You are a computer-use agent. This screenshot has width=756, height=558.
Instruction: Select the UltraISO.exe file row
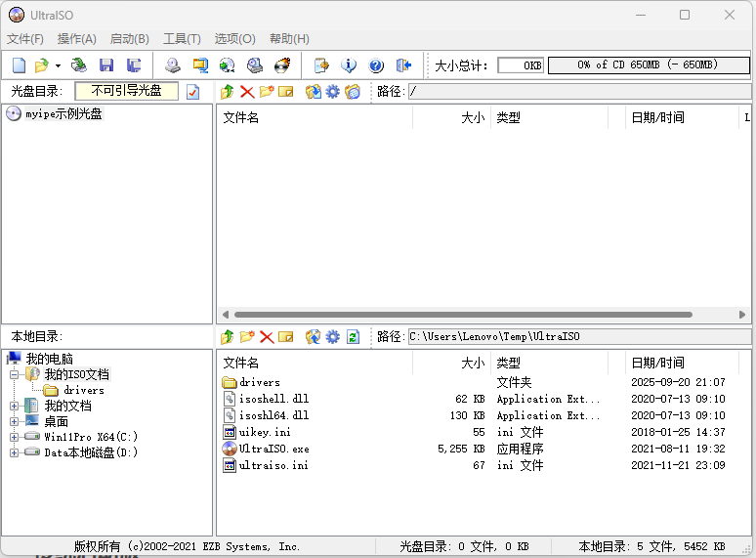pos(474,449)
